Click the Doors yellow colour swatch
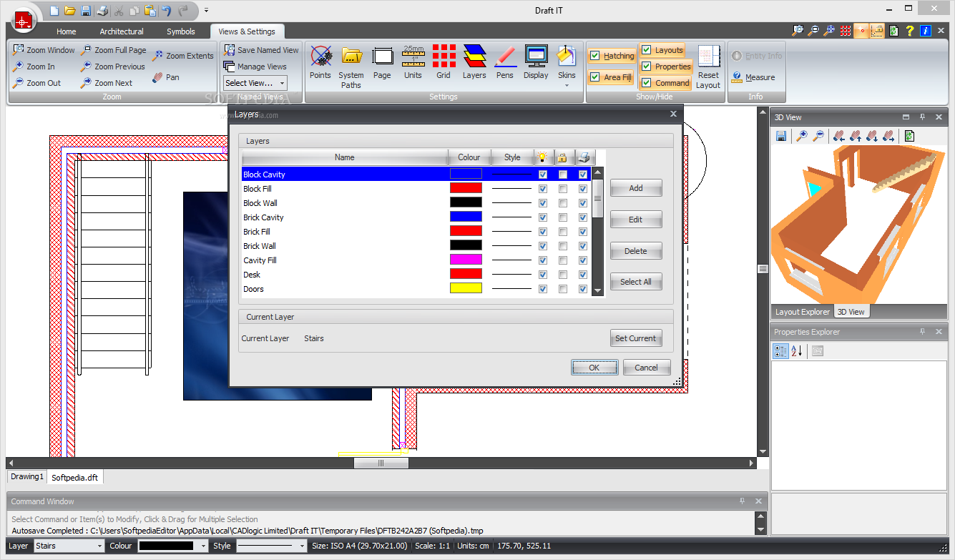The height and width of the screenshot is (560, 955). tap(466, 288)
